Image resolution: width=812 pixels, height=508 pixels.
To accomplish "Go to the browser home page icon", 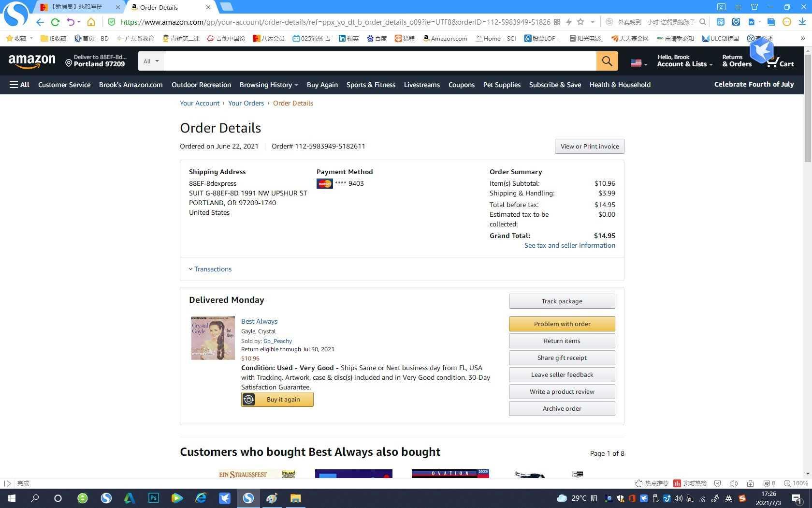I will (91, 22).
